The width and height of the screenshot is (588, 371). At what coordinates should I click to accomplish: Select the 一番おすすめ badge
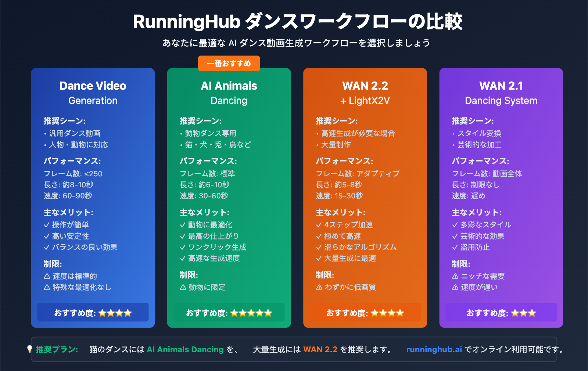(229, 63)
